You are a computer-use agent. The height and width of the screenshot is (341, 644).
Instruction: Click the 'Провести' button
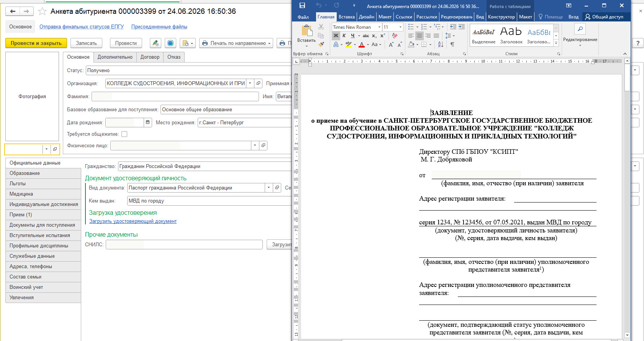[x=126, y=43]
